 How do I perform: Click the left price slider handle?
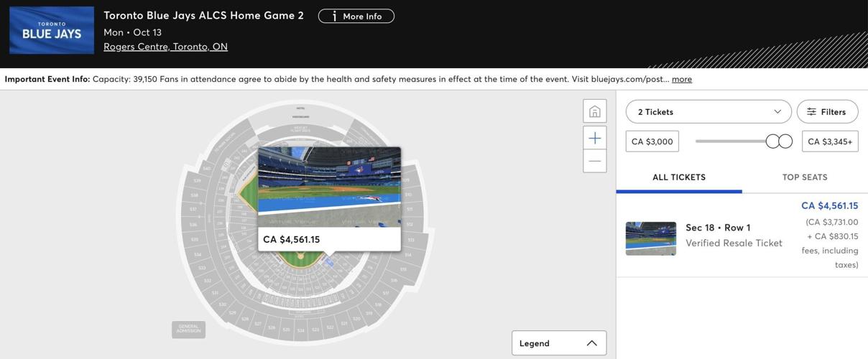(x=773, y=141)
